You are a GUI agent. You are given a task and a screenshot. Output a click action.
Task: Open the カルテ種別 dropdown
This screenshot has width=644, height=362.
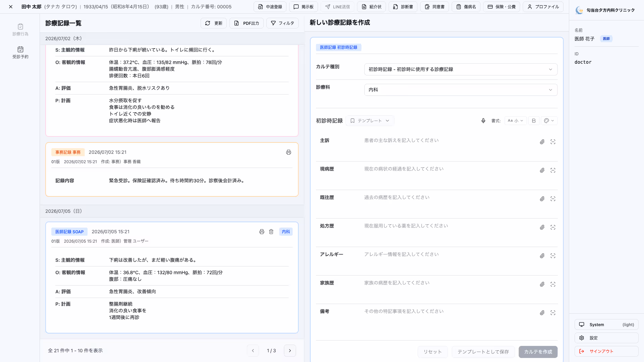[461, 69]
